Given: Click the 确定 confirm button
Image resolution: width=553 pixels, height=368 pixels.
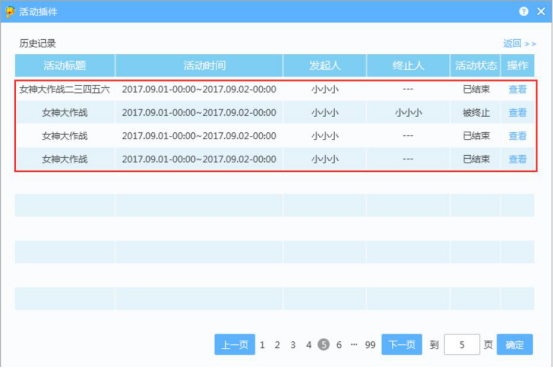Looking at the screenshot, I should coord(515,344).
